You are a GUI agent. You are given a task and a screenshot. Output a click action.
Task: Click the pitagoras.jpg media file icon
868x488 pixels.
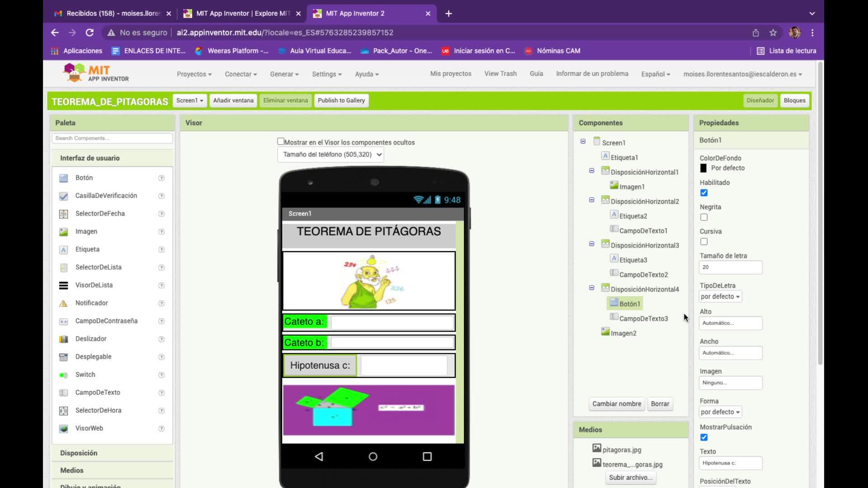point(597,448)
